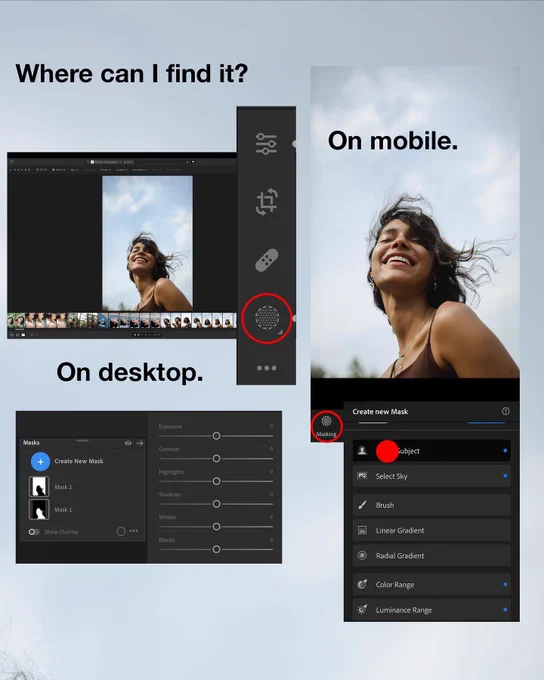544x680 pixels.
Task: Choose the Color Range mask option
Action: coord(432,585)
